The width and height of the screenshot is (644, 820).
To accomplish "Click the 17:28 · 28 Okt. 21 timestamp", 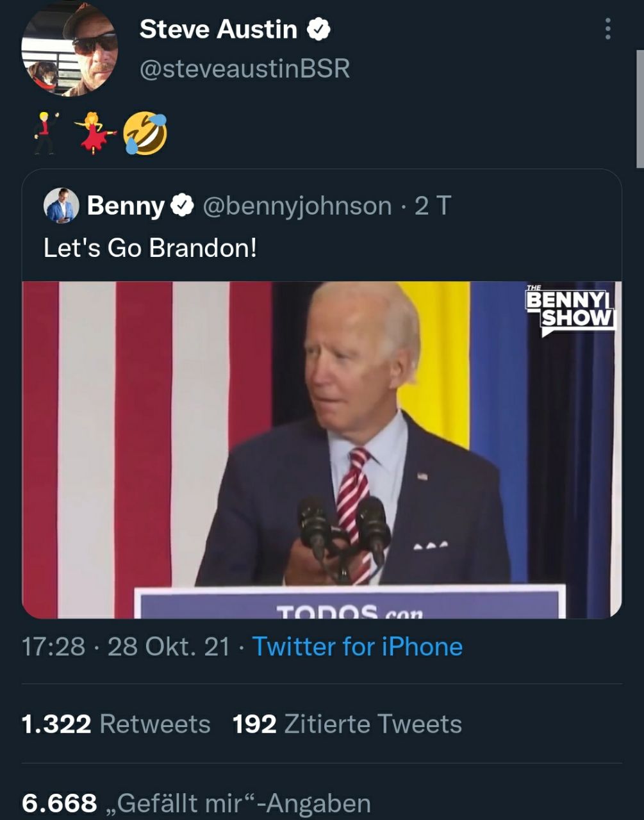I will pyautogui.click(x=126, y=646).
